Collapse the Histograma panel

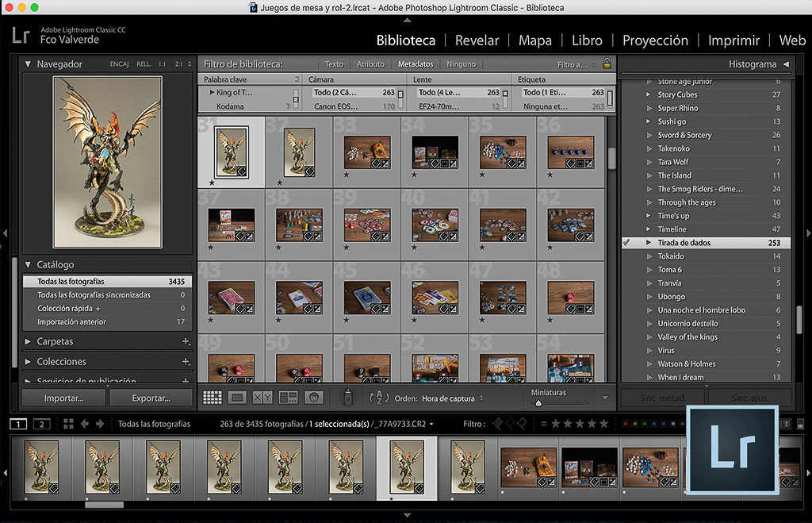pos(787,64)
